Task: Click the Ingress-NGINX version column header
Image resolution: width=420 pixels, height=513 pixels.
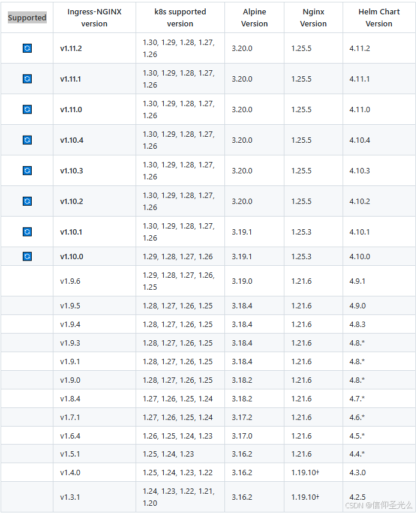Action: (94, 17)
